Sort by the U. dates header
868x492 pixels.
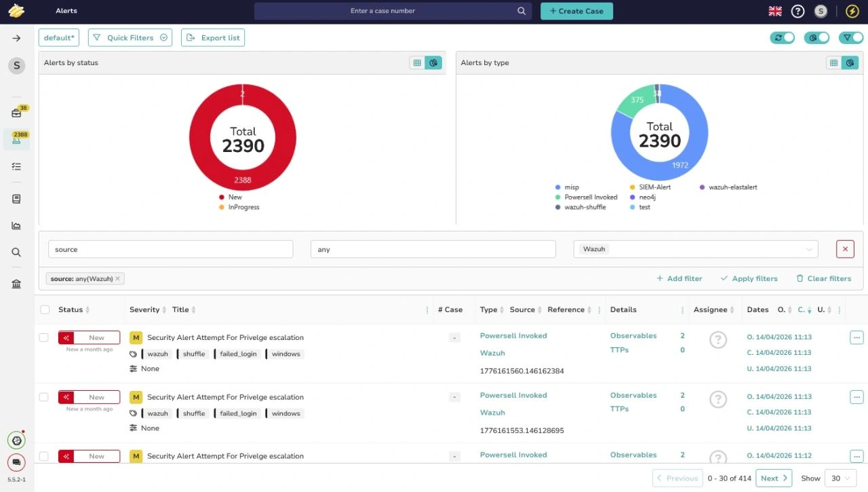tap(824, 309)
